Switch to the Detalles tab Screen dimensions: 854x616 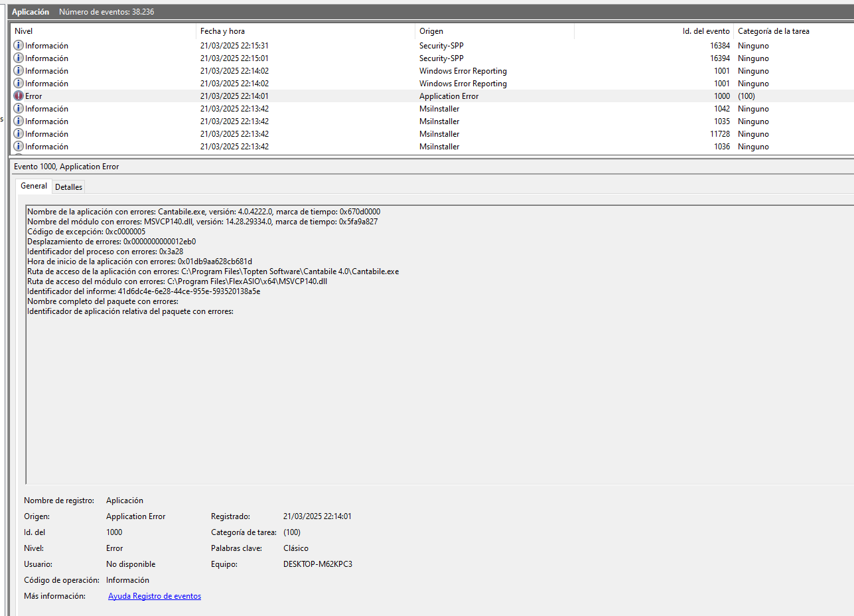(68, 187)
